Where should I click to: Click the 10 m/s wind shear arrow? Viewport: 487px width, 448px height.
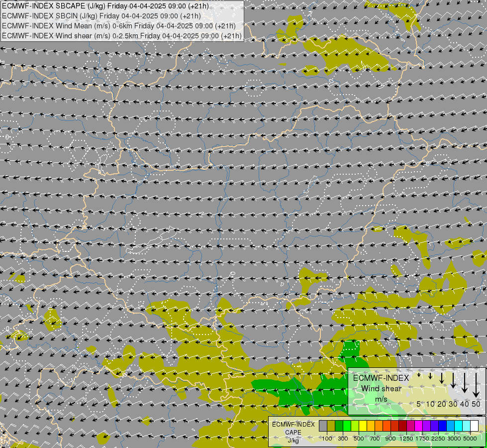430,376
